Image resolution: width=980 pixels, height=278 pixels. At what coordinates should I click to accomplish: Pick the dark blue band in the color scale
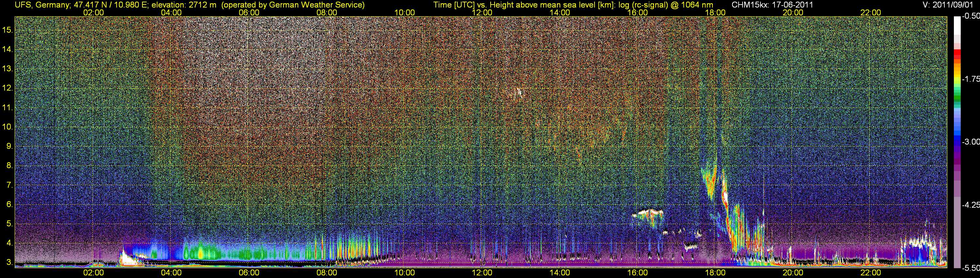click(957, 144)
